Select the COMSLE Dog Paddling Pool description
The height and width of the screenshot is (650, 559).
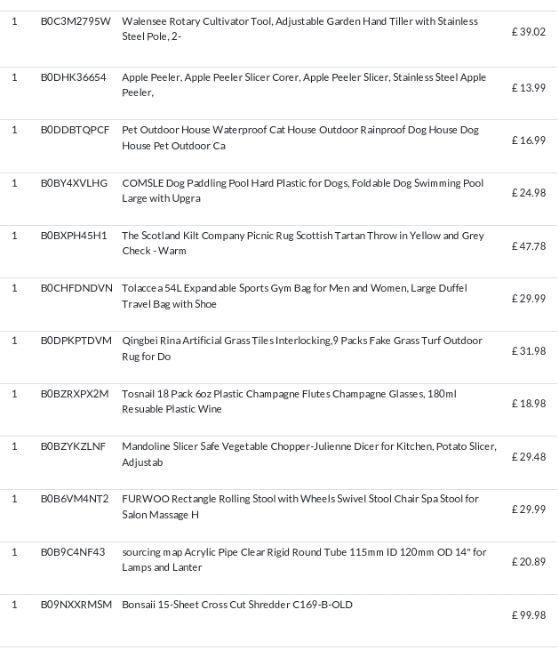pos(303,191)
